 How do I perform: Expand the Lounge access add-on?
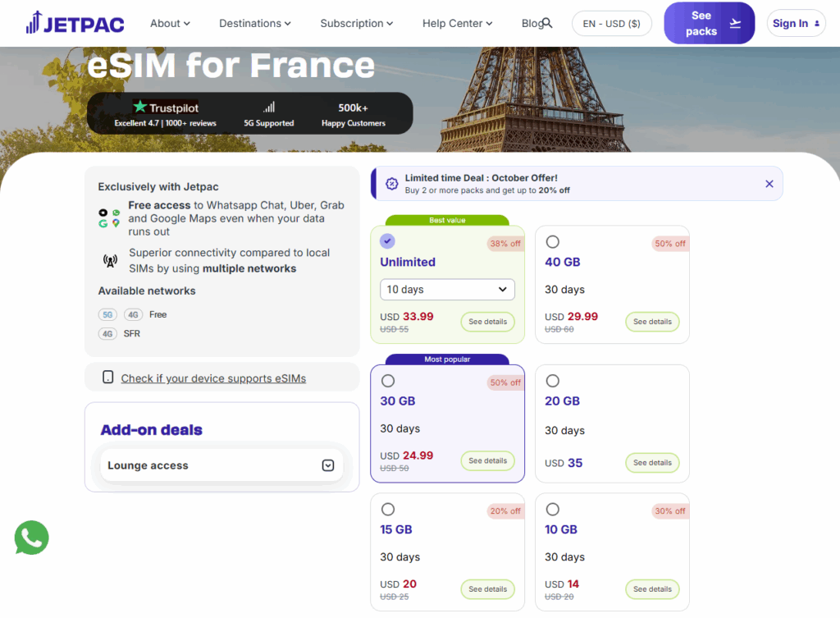click(x=327, y=465)
